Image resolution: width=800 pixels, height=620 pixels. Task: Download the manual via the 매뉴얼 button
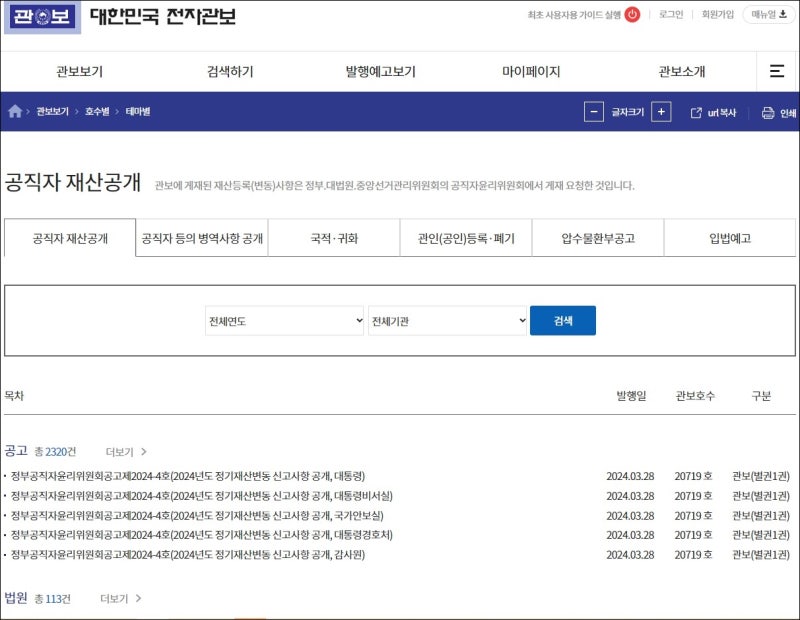[768, 14]
